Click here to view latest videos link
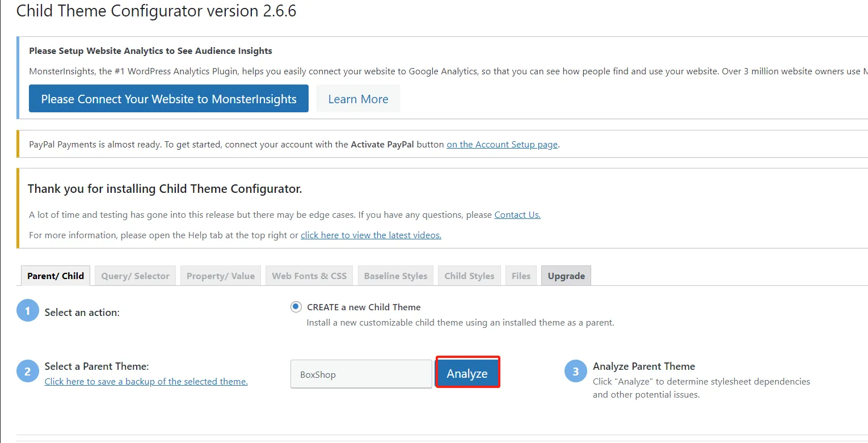 (x=371, y=235)
